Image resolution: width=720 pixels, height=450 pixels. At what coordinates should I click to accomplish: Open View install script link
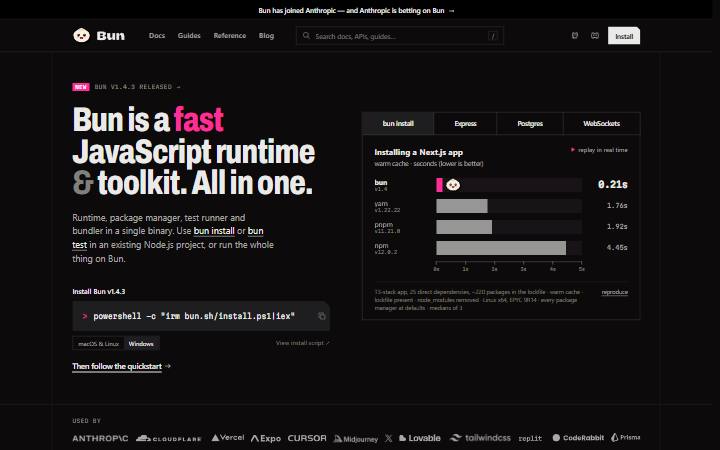pyautogui.click(x=303, y=343)
